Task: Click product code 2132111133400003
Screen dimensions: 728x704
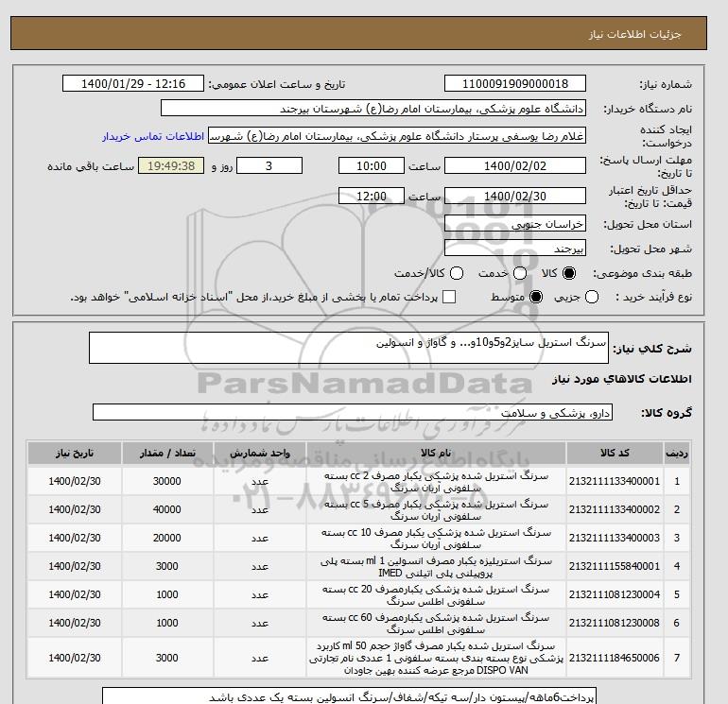Action: click(615, 538)
